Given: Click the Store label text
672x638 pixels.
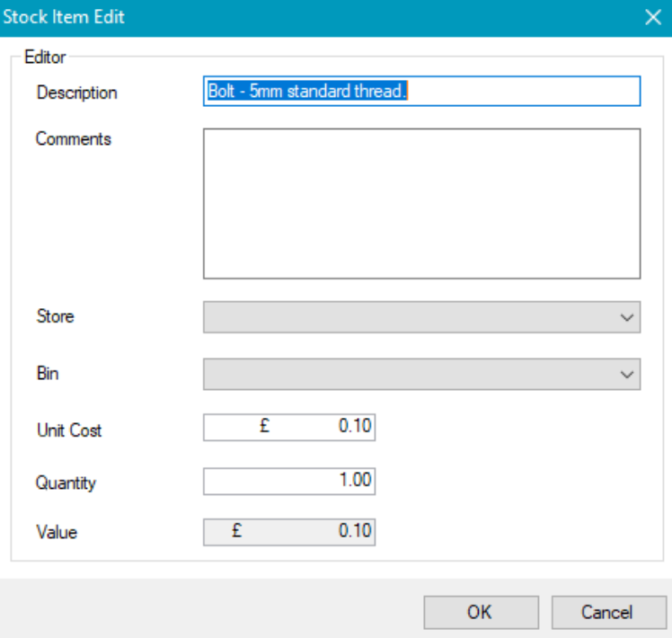Looking at the screenshot, I should pos(55,316).
